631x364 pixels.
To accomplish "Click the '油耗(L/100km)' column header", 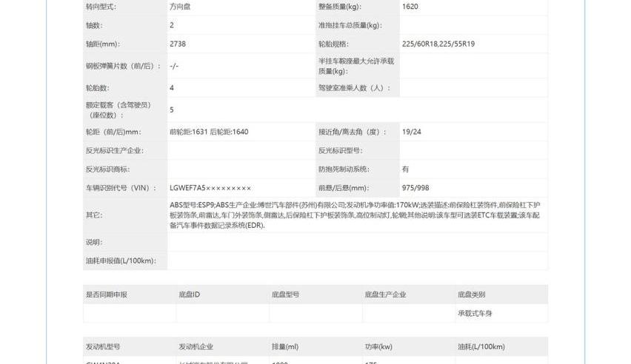I will point(481,347).
